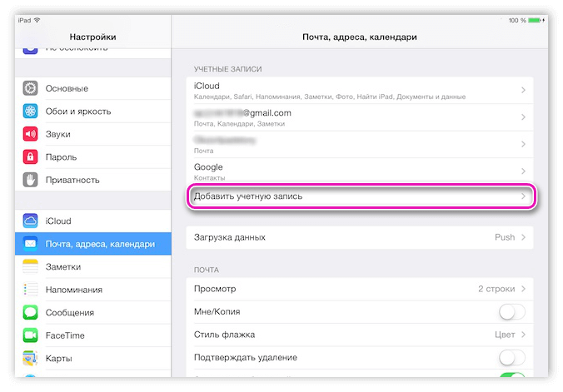Open Стиль флажка Цвет option
This screenshot has width=563, height=392.
click(359, 335)
